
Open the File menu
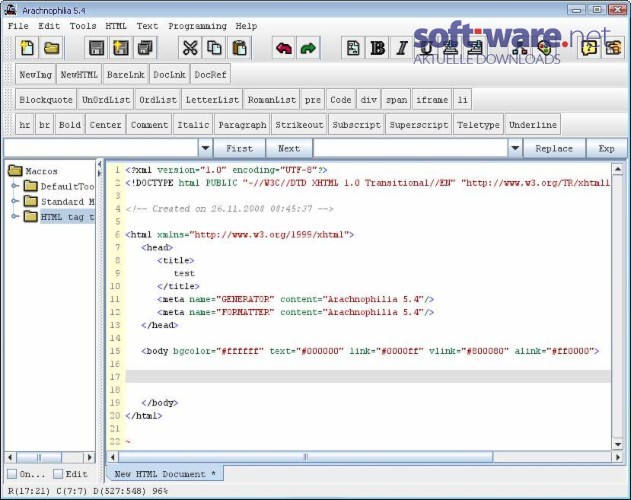pos(18,26)
